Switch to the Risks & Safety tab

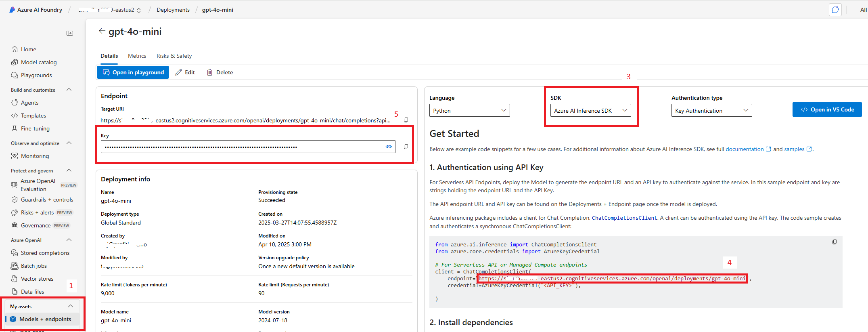(x=174, y=56)
